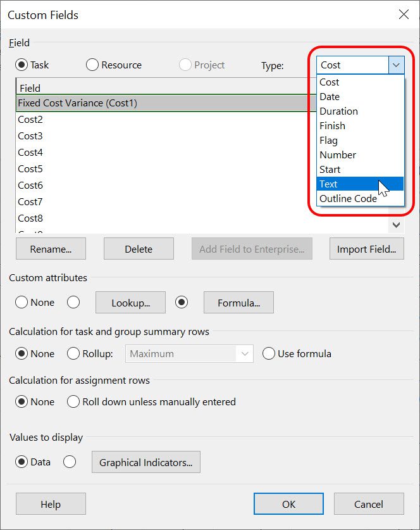Click the field list scroll down arrow

[x=397, y=225]
